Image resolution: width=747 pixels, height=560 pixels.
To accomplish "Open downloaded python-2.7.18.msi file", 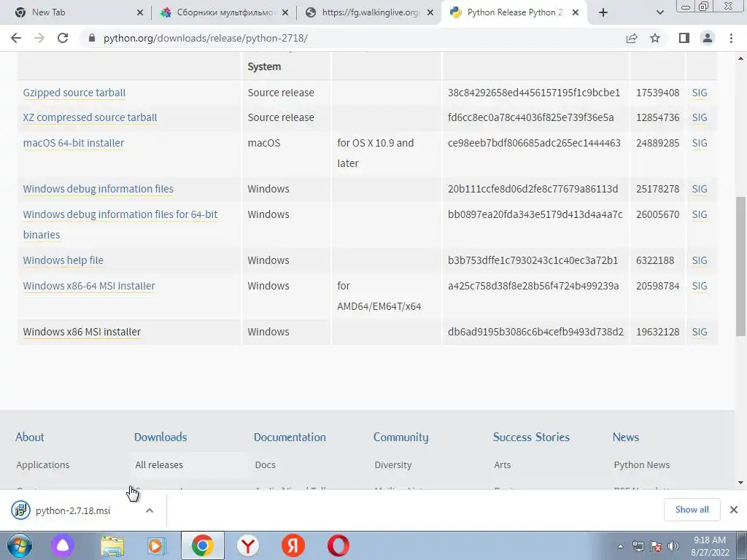I will click(72, 510).
